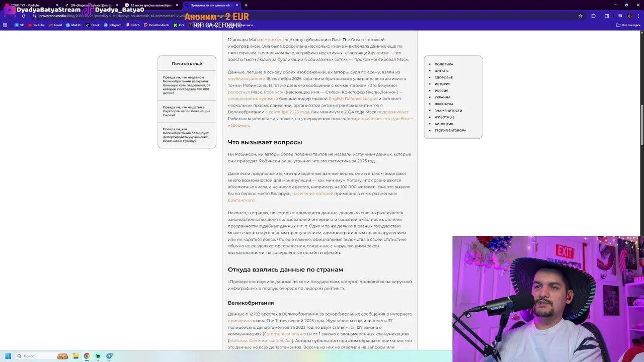Select the 'УКРАИНА' category

(442, 98)
